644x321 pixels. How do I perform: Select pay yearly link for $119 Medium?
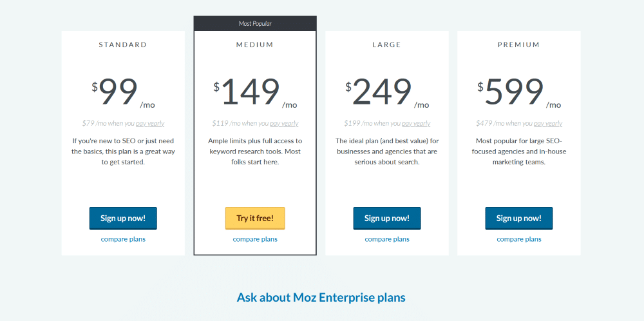[284, 123]
